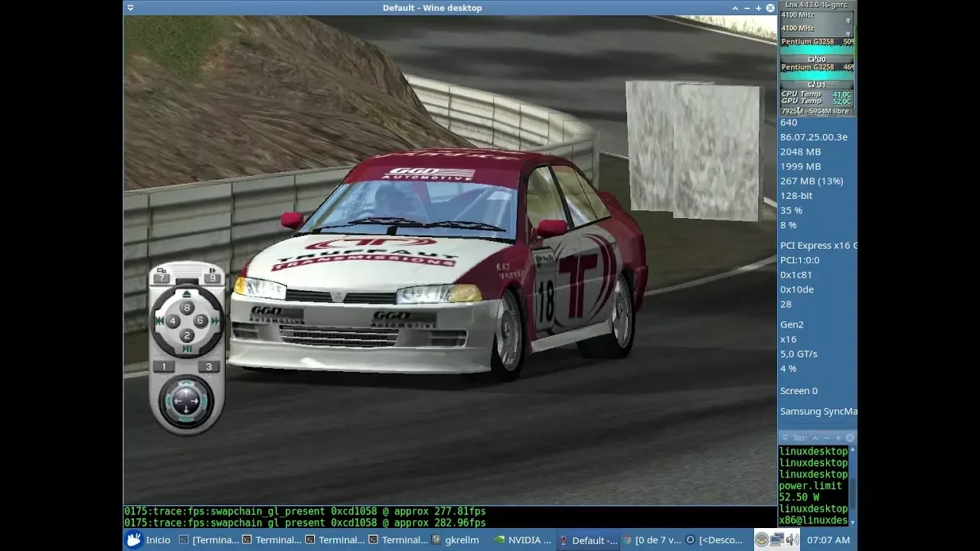Image resolution: width=980 pixels, height=551 pixels.
Task: Select the 5,0 GT/s link speed
Action: point(799,354)
